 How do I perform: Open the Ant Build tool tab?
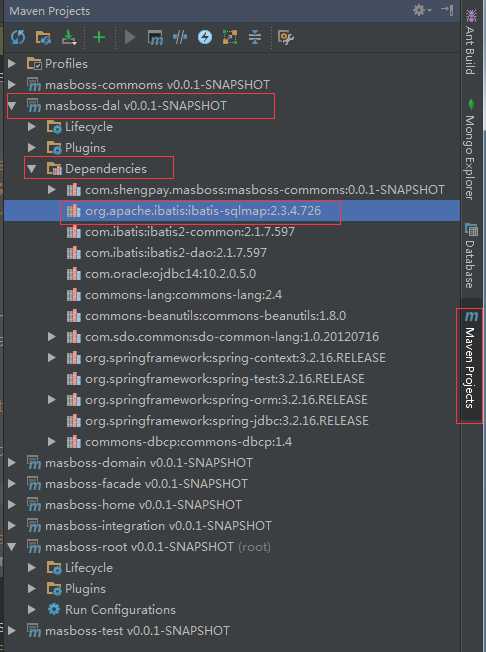point(471,42)
